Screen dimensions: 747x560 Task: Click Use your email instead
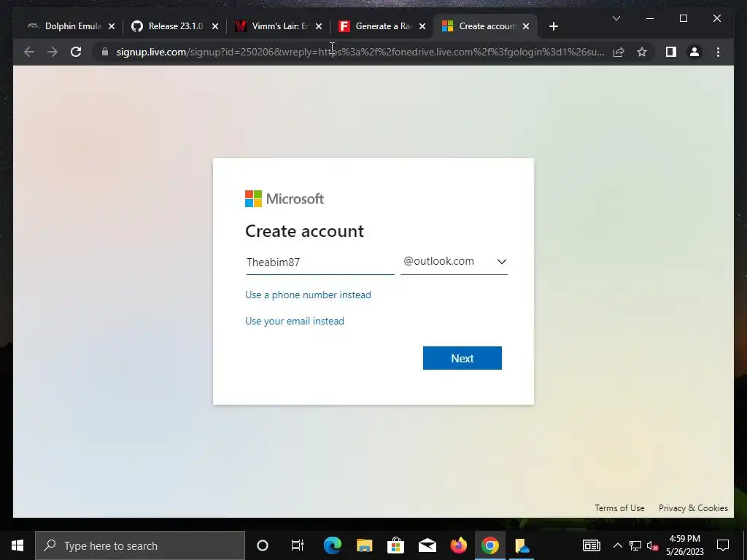295,321
